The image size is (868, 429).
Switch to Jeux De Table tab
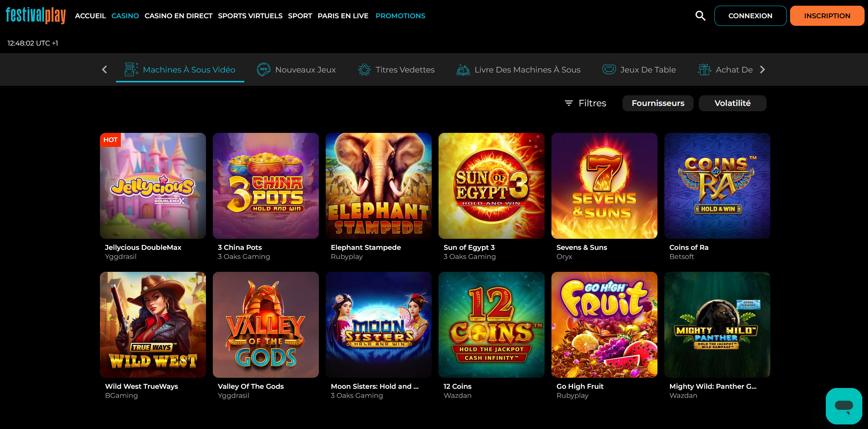coord(639,69)
